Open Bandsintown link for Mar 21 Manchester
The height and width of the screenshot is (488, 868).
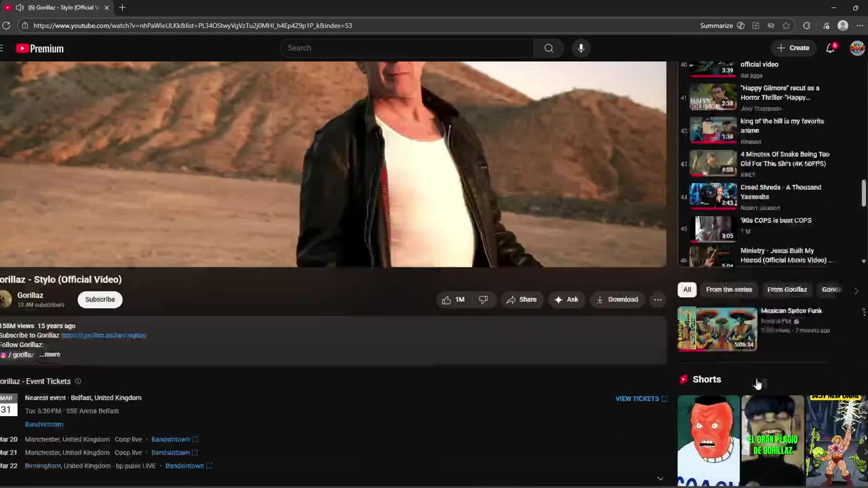click(174, 453)
